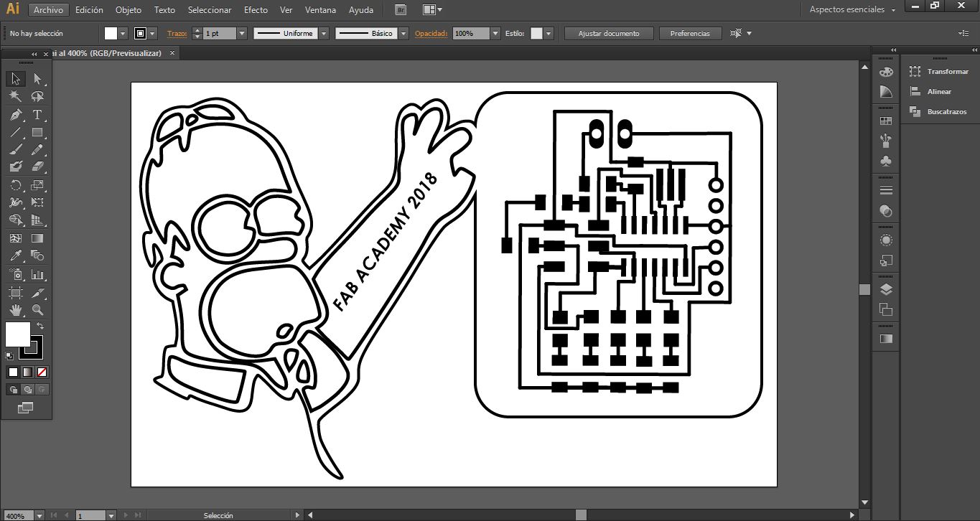The height and width of the screenshot is (521, 980).
Task: Select the Pencil tool
Action: pyautogui.click(x=37, y=149)
